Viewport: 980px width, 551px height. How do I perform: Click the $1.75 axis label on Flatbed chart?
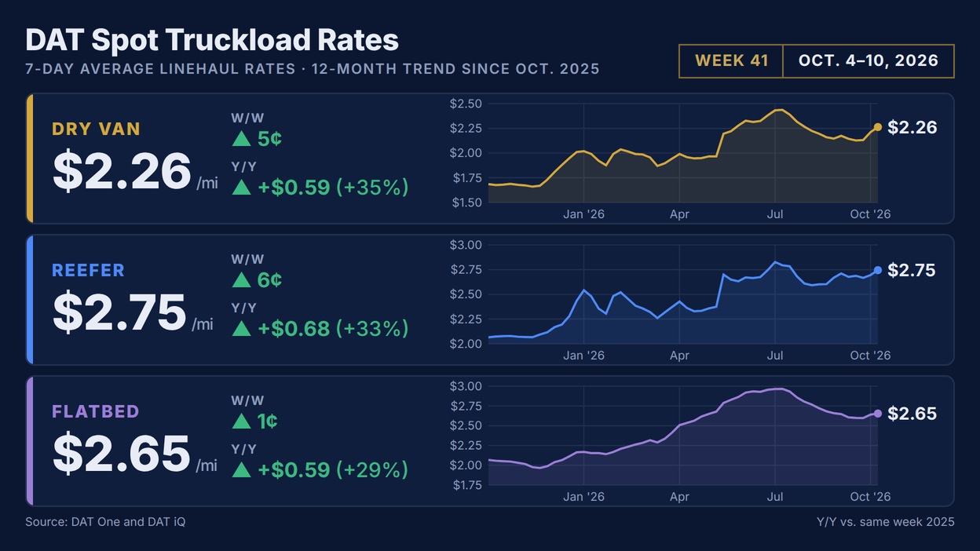466,485
